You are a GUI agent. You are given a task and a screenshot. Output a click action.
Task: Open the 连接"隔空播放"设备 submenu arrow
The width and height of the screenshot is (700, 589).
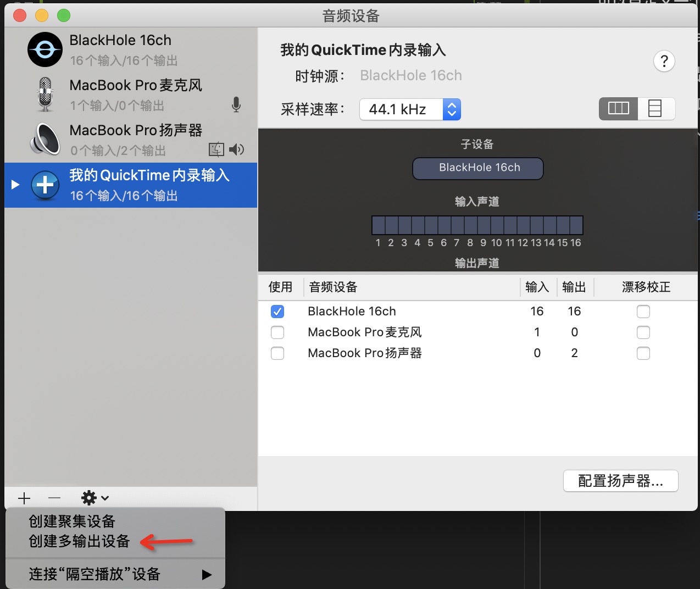tap(207, 575)
